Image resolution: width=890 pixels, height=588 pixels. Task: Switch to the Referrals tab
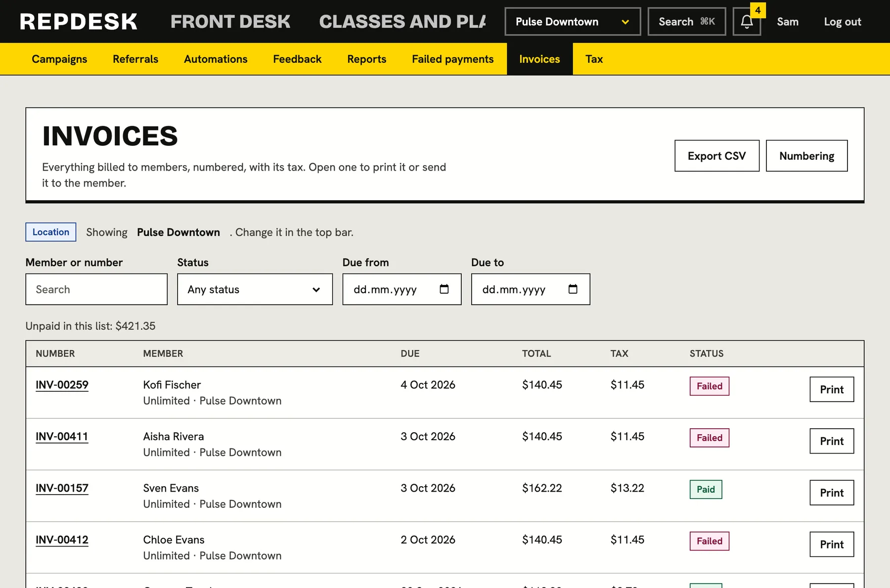tap(135, 59)
